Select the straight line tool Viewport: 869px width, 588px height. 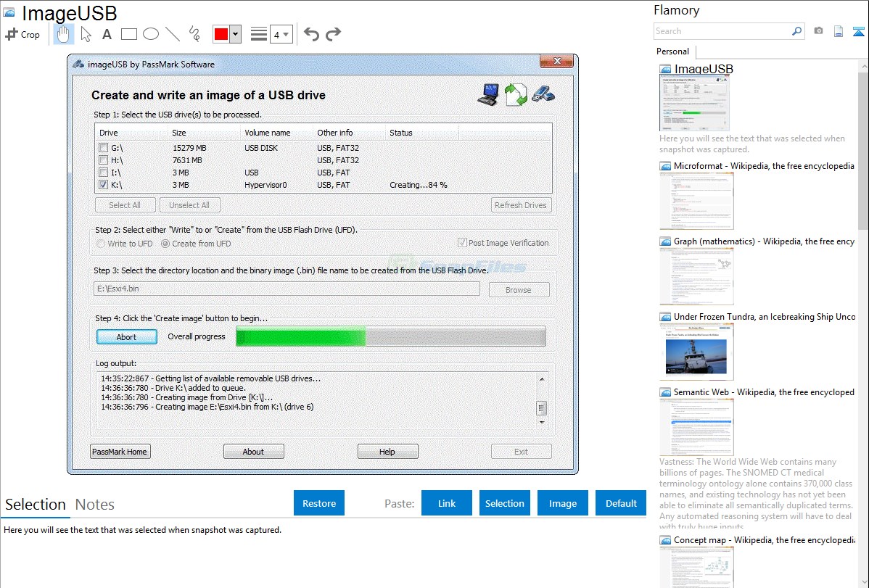(x=173, y=34)
